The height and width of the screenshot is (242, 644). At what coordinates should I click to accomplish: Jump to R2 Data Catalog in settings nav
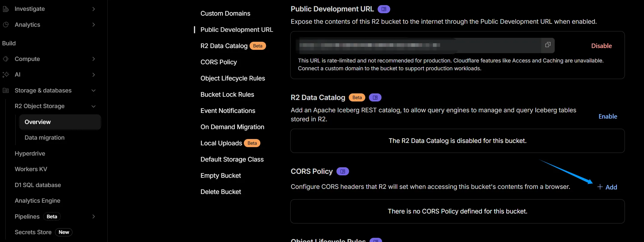click(x=224, y=46)
